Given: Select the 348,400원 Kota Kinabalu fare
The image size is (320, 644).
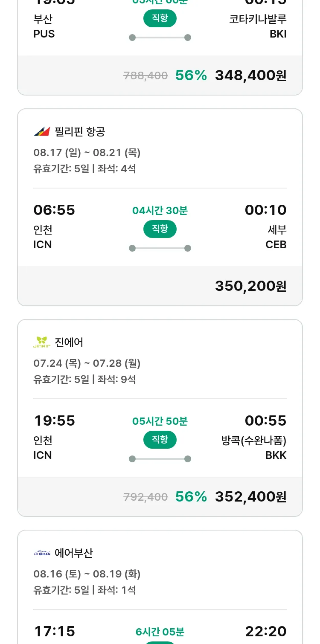Looking at the screenshot, I should point(250,75).
